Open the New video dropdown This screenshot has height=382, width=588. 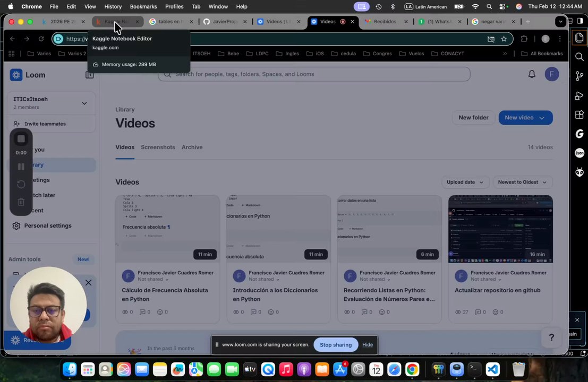tap(525, 118)
